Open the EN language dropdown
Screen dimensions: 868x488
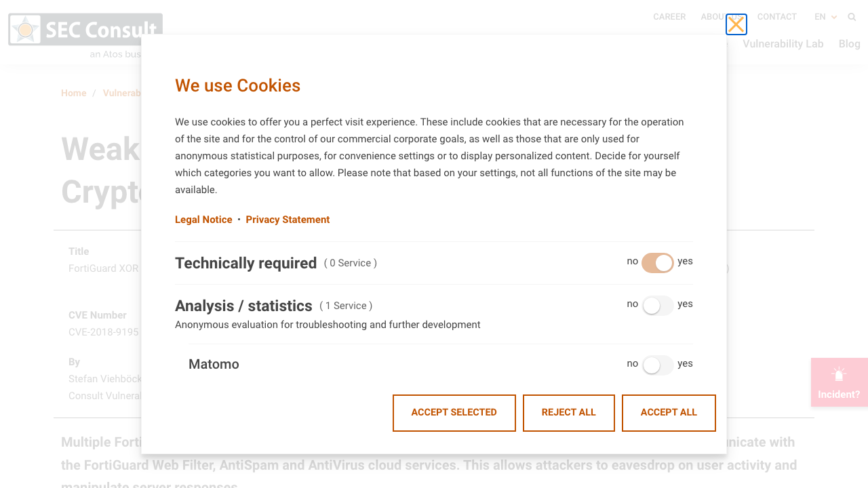(x=825, y=17)
